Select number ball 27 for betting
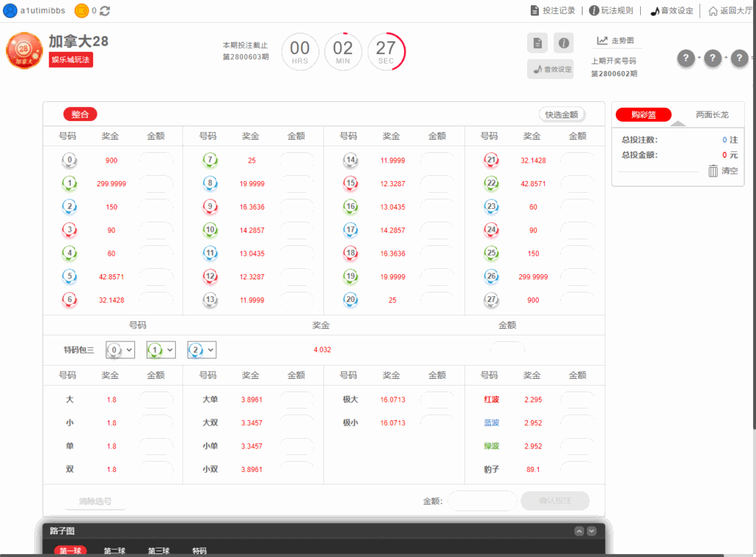Image resolution: width=756 pixels, height=557 pixels. point(491,300)
